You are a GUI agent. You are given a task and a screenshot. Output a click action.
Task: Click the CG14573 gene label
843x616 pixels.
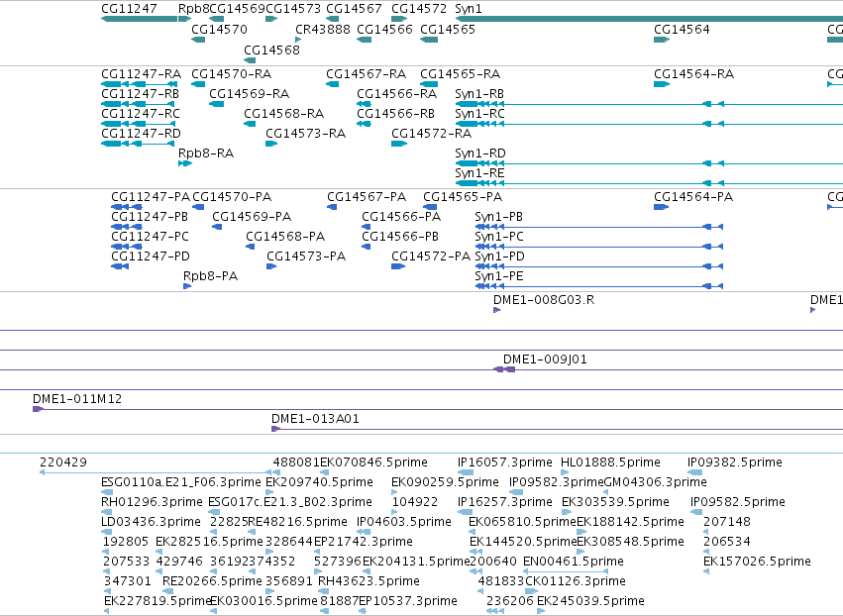(x=293, y=9)
